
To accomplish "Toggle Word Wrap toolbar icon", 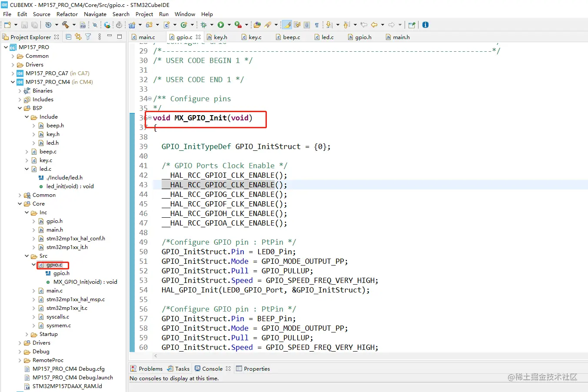I will 297,25.
